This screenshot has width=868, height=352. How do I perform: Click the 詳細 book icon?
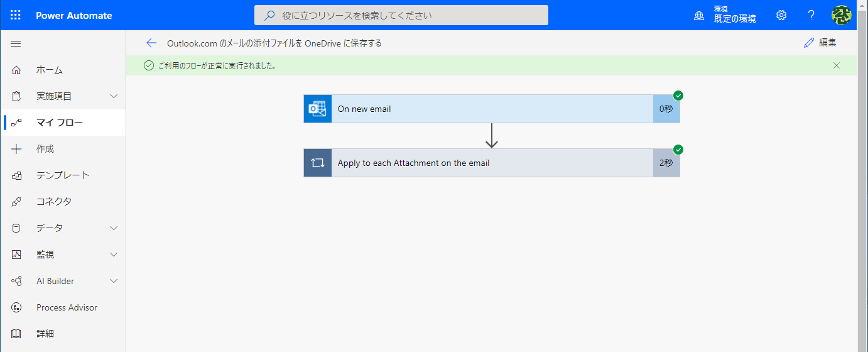coord(16,334)
